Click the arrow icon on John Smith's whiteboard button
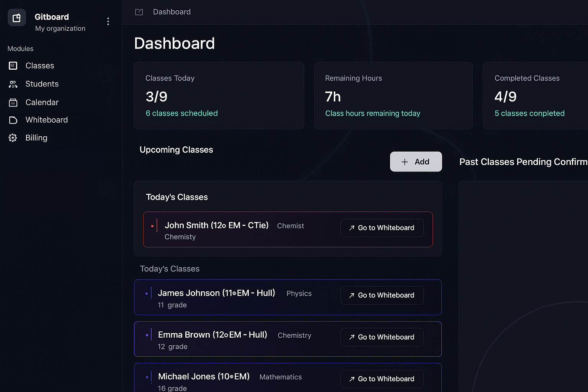The image size is (588, 392). 351,228
